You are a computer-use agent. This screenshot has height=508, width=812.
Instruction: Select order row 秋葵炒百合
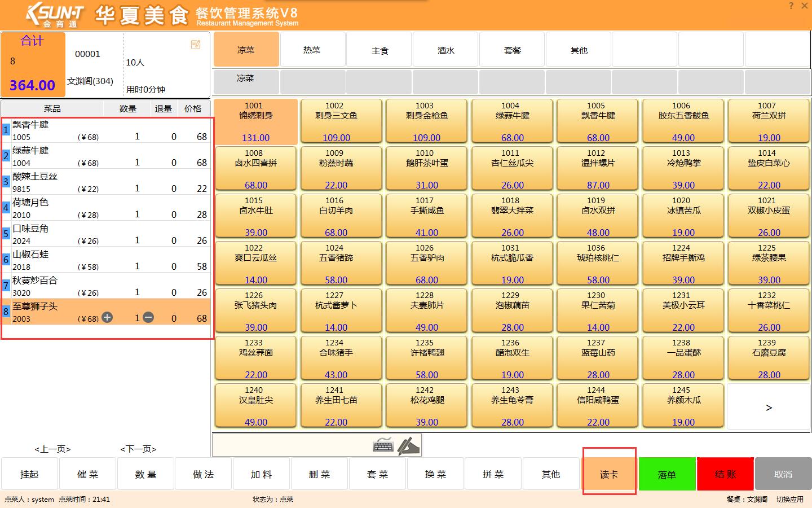pyautogui.click(x=107, y=286)
